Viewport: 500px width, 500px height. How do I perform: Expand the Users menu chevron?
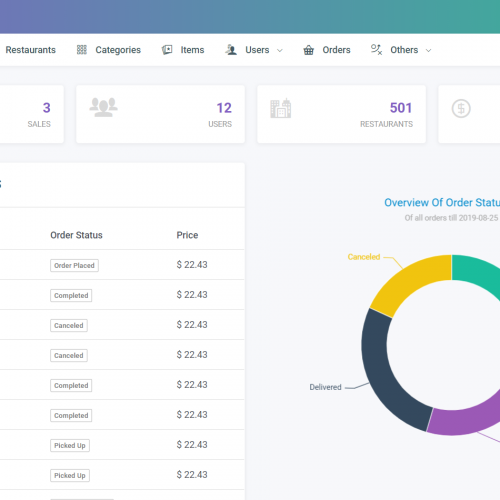280,51
